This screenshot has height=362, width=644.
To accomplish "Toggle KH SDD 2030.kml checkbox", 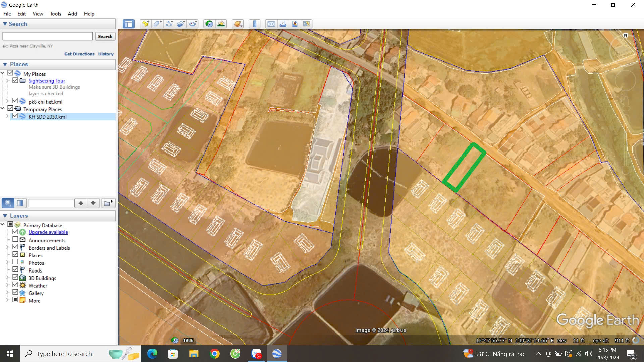I will pyautogui.click(x=15, y=116).
